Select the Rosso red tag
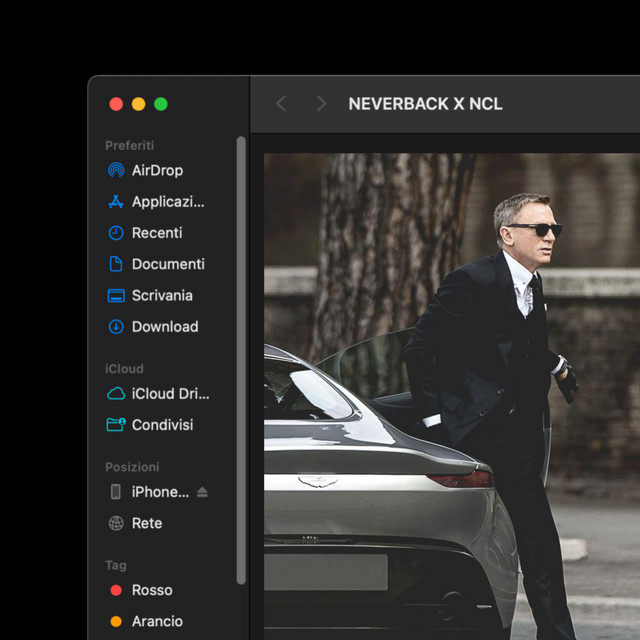640x640 pixels. 116,590
